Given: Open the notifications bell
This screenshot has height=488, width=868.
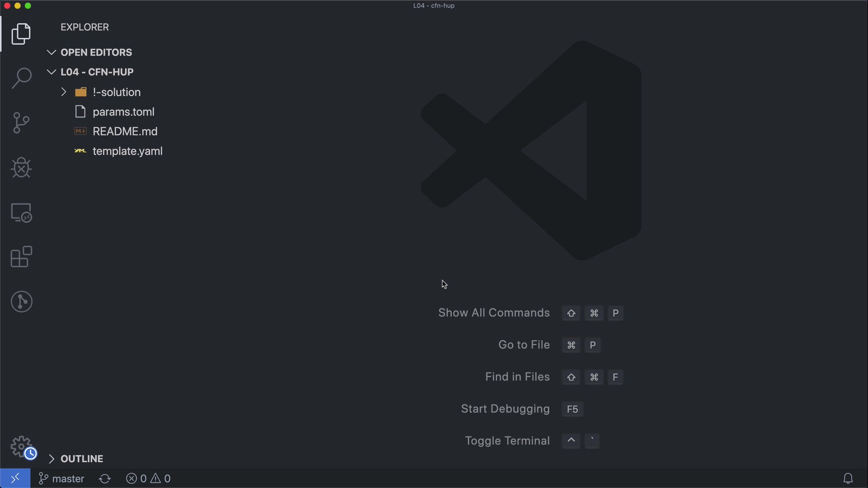Looking at the screenshot, I should 848,479.
